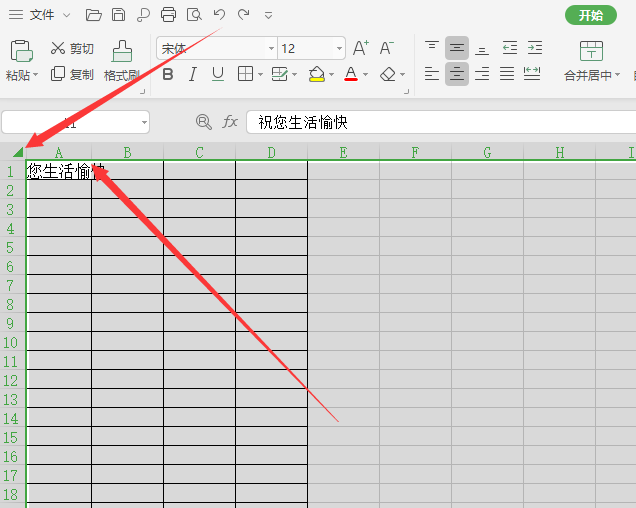Click the export to PDF icon

pos(143,15)
